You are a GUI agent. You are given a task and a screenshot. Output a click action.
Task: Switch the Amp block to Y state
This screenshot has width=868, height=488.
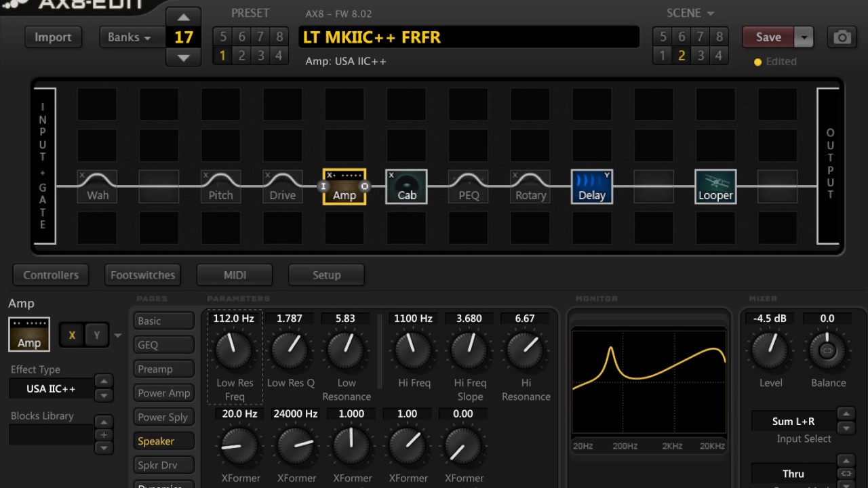[x=96, y=335]
